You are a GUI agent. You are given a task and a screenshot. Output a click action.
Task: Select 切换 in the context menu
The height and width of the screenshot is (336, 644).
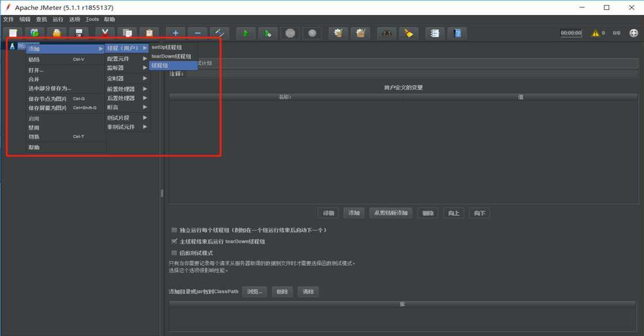[x=65, y=137]
